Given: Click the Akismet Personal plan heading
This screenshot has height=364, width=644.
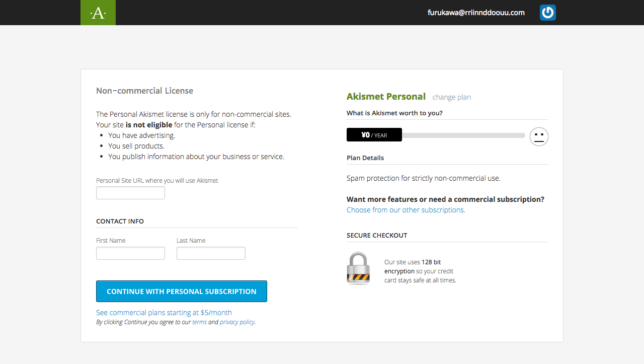Looking at the screenshot, I should coord(386,96).
